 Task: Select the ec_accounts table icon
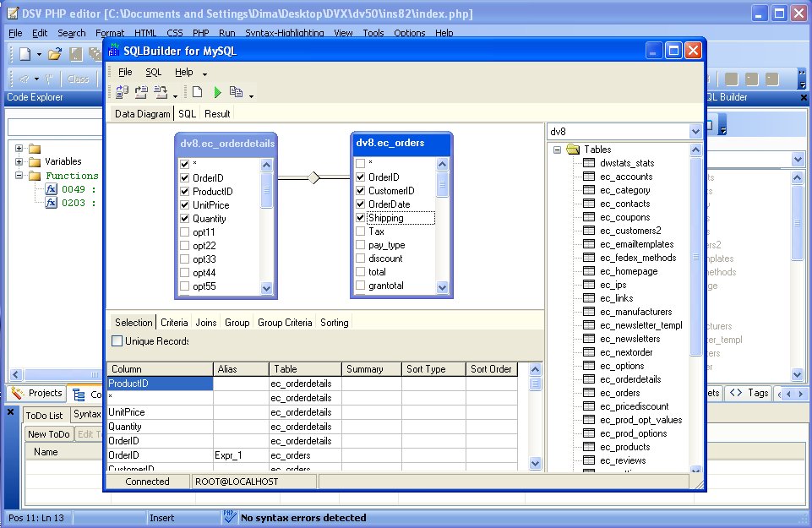pos(589,177)
